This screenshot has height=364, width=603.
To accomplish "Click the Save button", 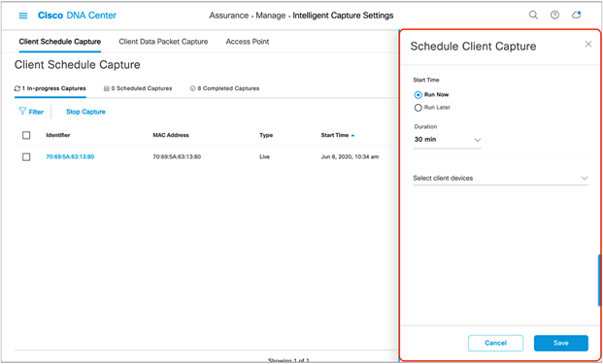I will click(x=561, y=343).
